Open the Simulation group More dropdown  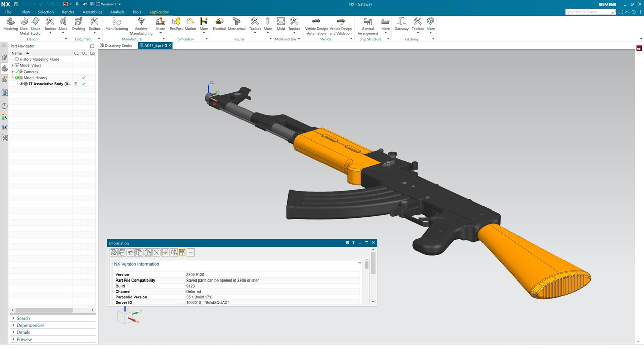204,26
